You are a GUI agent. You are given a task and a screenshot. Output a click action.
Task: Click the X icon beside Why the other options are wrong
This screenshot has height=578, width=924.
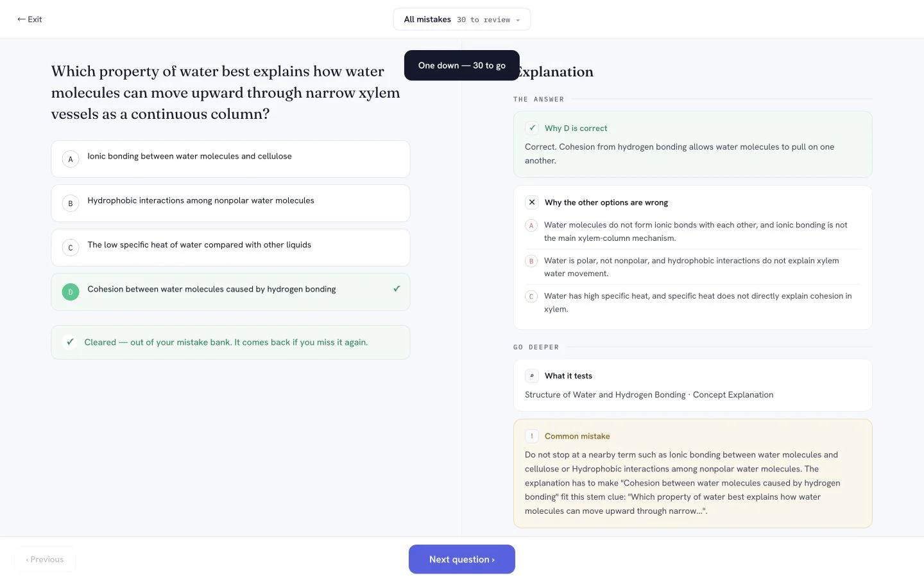(532, 202)
